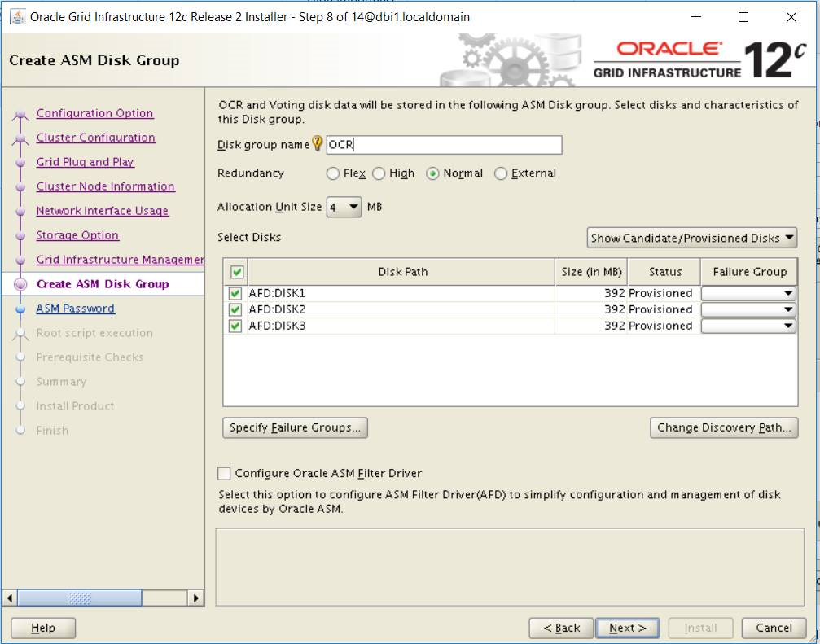
Task: Click the sidebar horizontal scrollbar thumb
Action: (80, 598)
